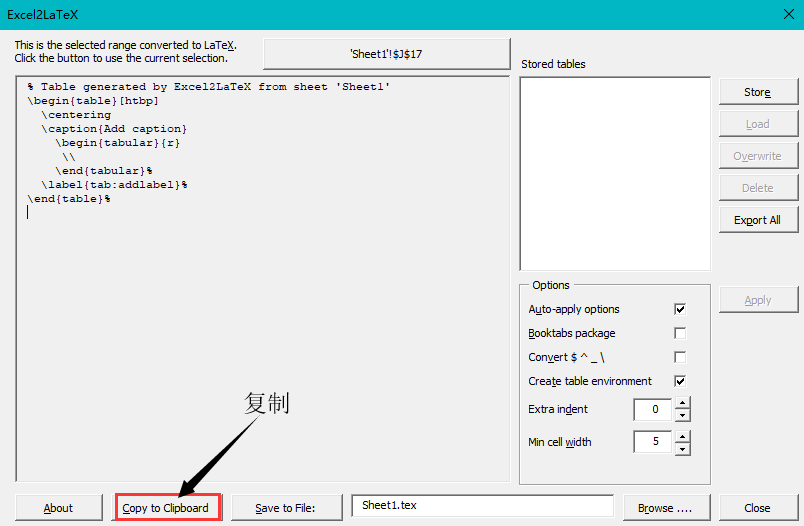Click the Delete button
The width and height of the screenshot is (804, 526).
[758, 188]
